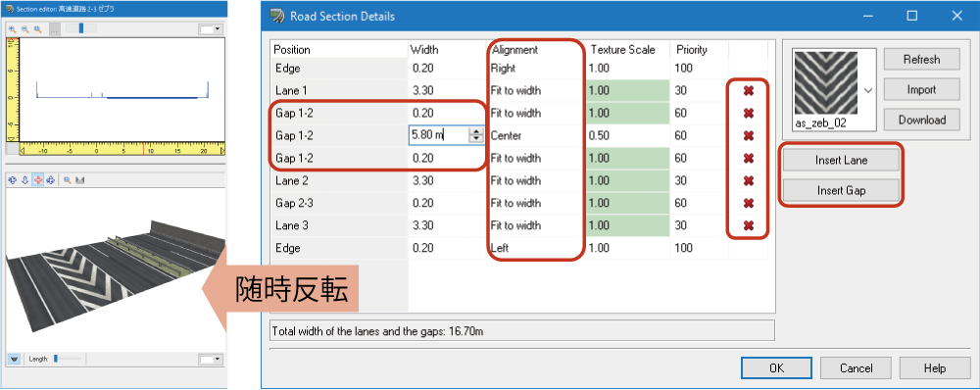Click the Lane 3 texture scale 1.00 cell

[628, 225]
